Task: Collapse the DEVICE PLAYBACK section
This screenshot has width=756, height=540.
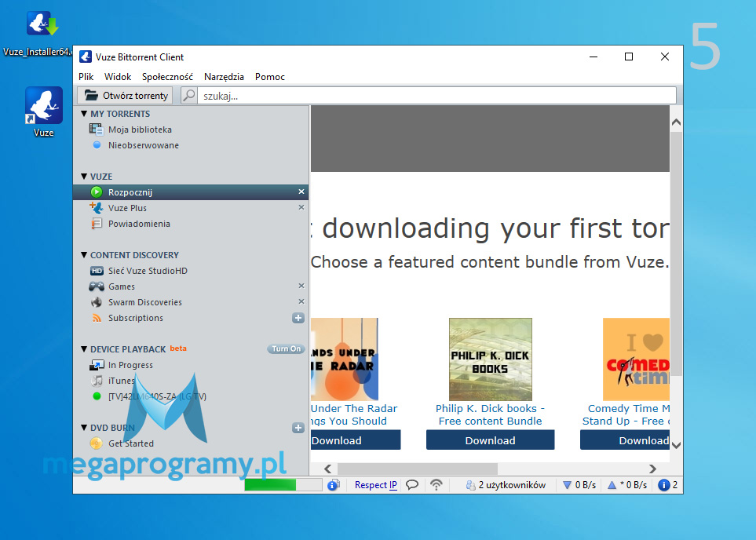Action: pos(84,349)
